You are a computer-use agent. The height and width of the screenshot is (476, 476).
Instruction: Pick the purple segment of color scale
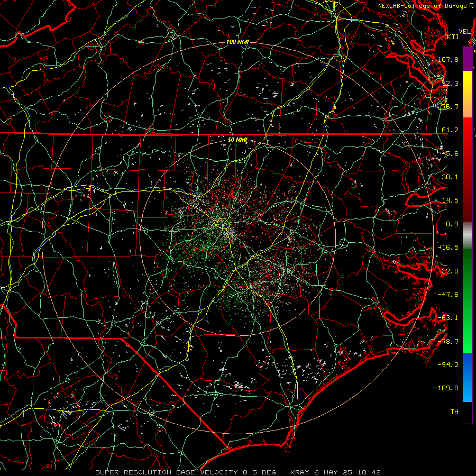pyautogui.click(x=467, y=59)
